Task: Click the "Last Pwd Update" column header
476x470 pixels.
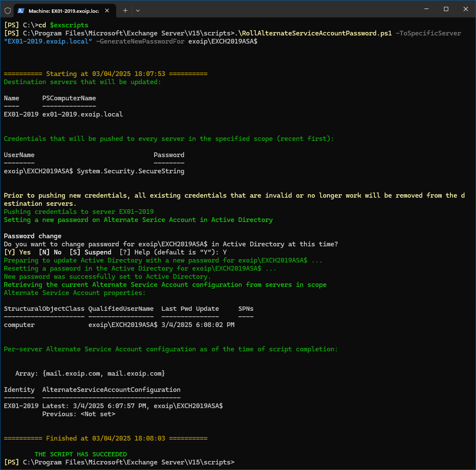Action: tap(190, 309)
